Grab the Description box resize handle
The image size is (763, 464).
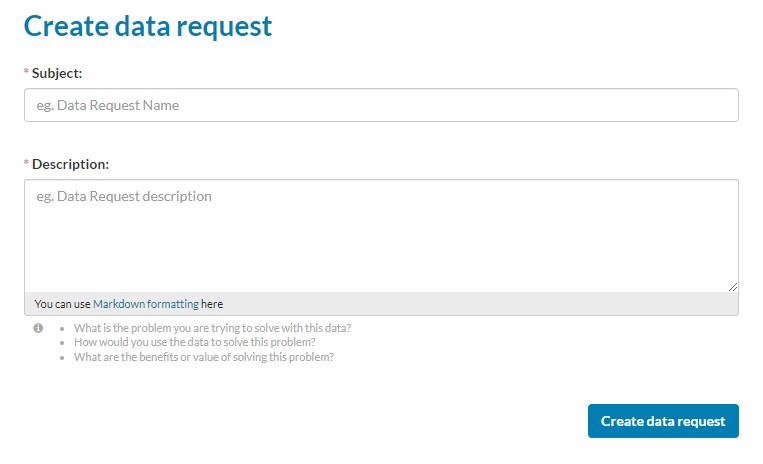click(733, 286)
